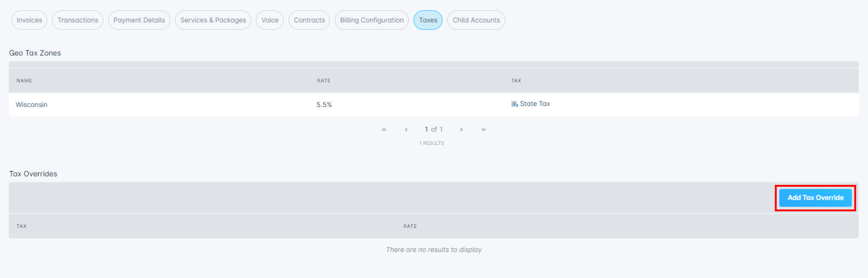The height and width of the screenshot is (278, 868).
Task: Open the Invoices tab
Action: [x=29, y=20]
